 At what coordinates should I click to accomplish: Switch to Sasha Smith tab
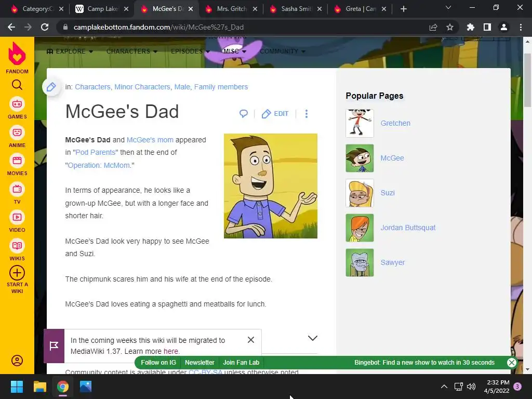[x=296, y=9]
